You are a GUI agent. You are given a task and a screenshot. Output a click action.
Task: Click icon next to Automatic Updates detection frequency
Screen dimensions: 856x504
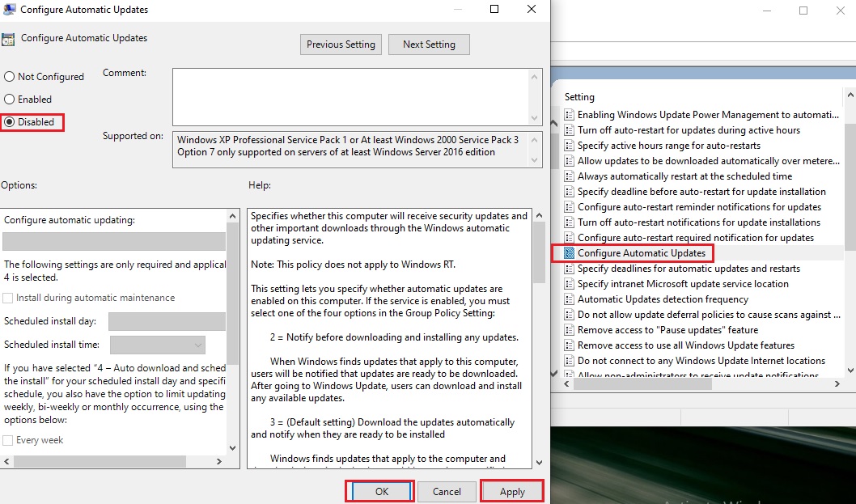coord(569,299)
